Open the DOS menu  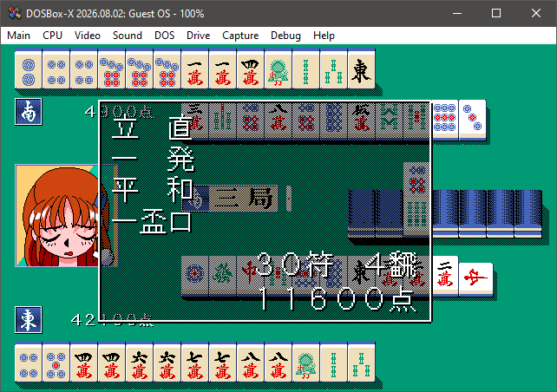pyautogui.click(x=165, y=36)
